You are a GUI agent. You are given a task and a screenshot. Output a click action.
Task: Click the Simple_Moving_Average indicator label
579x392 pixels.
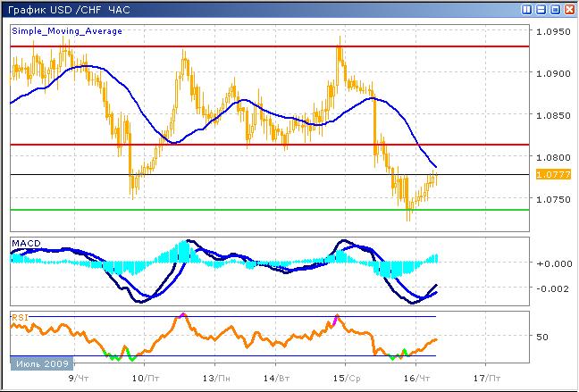click(67, 30)
